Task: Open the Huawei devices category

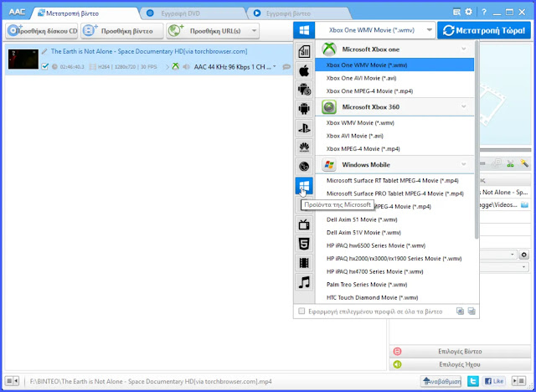Action: pos(304,147)
